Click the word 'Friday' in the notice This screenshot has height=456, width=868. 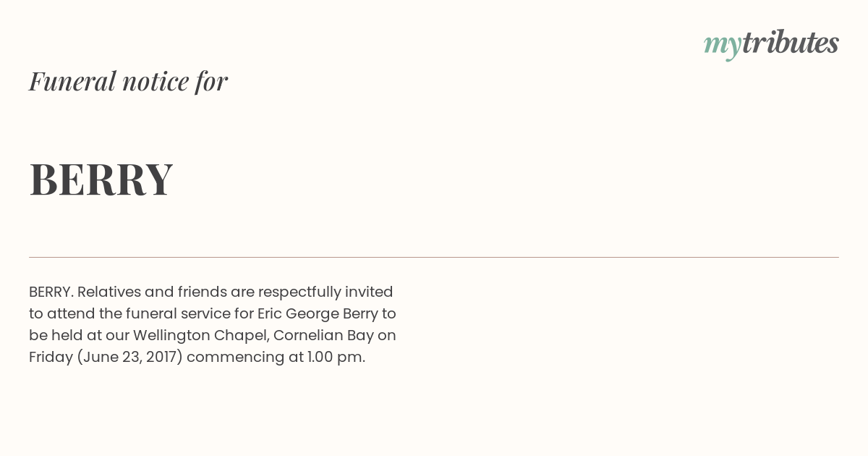[51, 358]
